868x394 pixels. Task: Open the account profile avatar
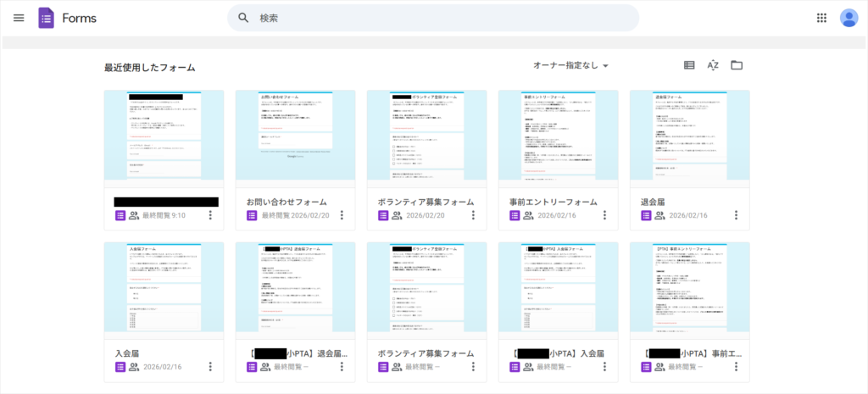[849, 18]
